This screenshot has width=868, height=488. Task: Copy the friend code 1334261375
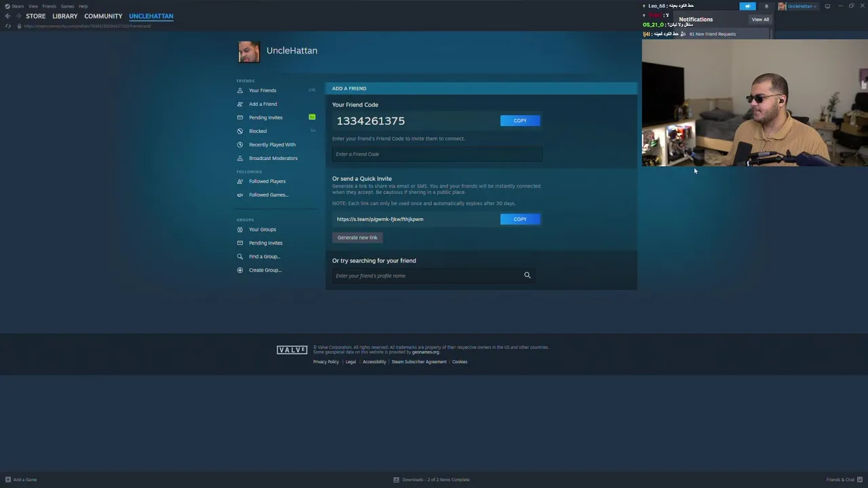[520, 121]
